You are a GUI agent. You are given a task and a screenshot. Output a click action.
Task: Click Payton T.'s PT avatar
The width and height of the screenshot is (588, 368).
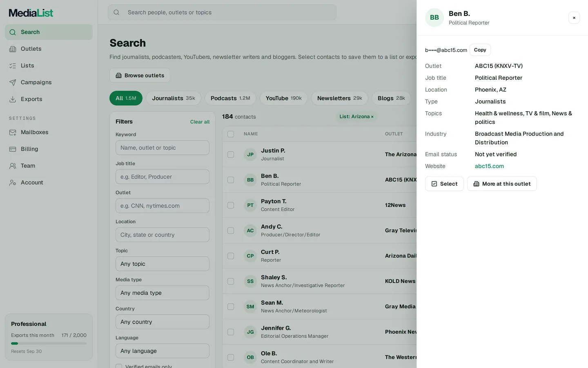point(250,205)
